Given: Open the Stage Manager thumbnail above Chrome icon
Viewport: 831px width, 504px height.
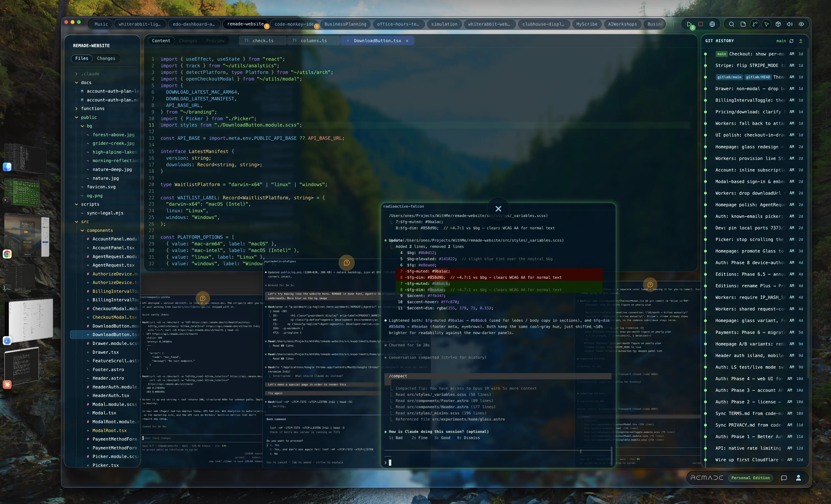Looking at the screenshot, I should [x=27, y=234].
